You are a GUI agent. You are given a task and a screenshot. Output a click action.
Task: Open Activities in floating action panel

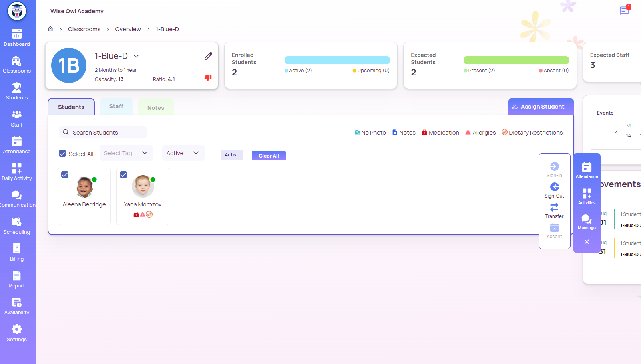pyautogui.click(x=587, y=196)
